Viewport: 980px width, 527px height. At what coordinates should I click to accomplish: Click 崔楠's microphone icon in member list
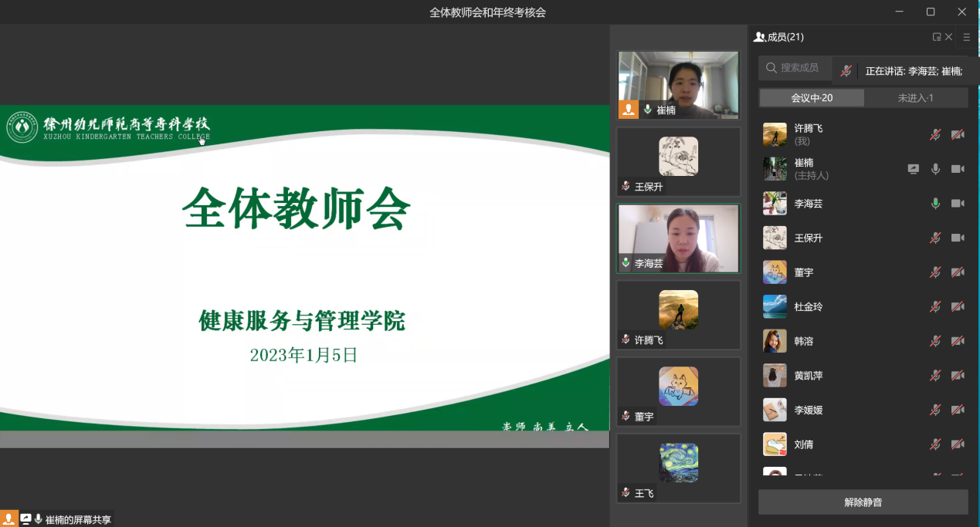click(935, 169)
